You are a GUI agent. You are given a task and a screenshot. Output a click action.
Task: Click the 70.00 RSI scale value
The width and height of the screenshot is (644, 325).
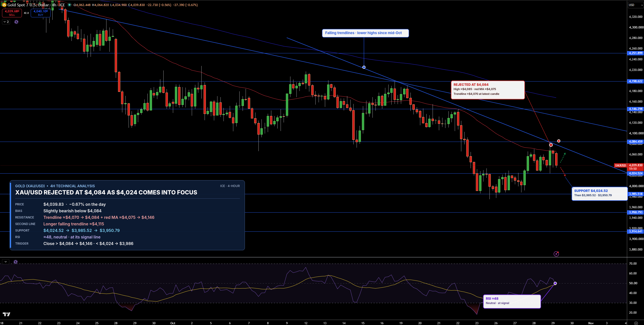coord(633,264)
